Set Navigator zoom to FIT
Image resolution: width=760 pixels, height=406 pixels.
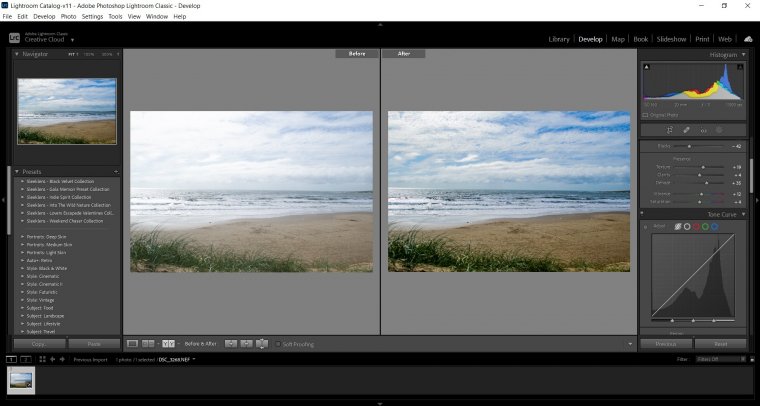coord(72,54)
